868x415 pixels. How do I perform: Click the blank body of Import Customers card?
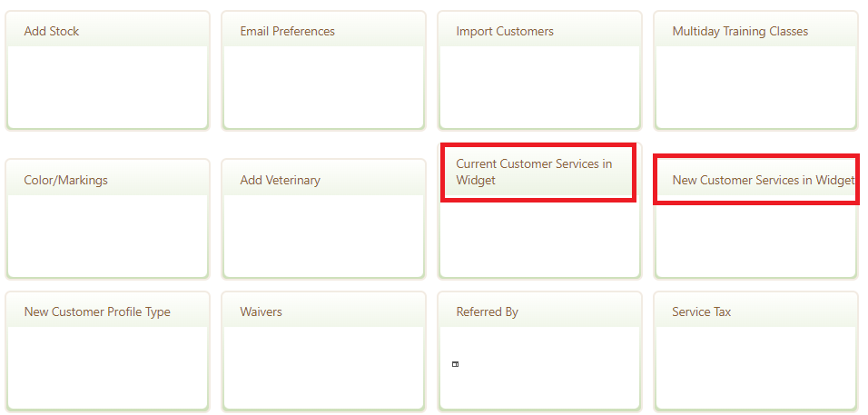point(539,87)
